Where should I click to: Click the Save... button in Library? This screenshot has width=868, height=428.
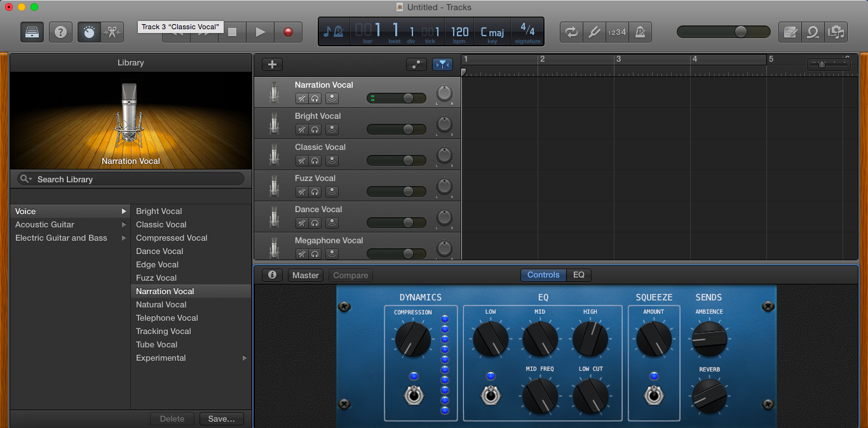click(x=221, y=418)
